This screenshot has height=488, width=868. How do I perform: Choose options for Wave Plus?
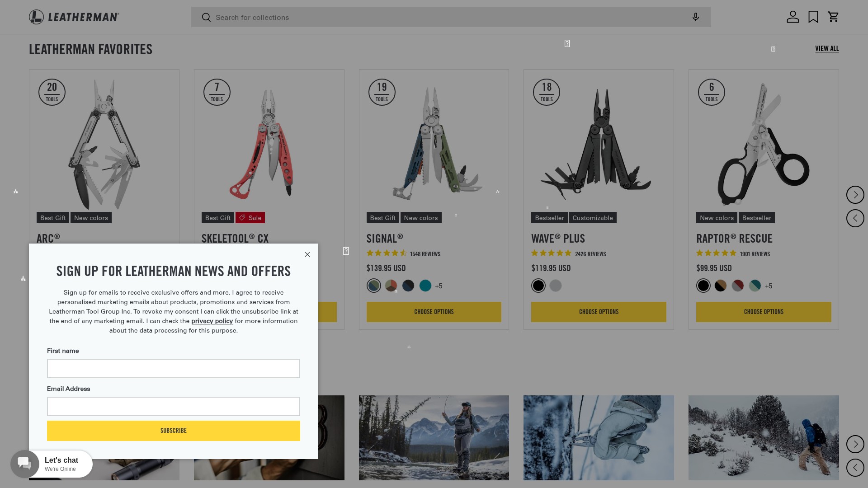click(x=599, y=312)
